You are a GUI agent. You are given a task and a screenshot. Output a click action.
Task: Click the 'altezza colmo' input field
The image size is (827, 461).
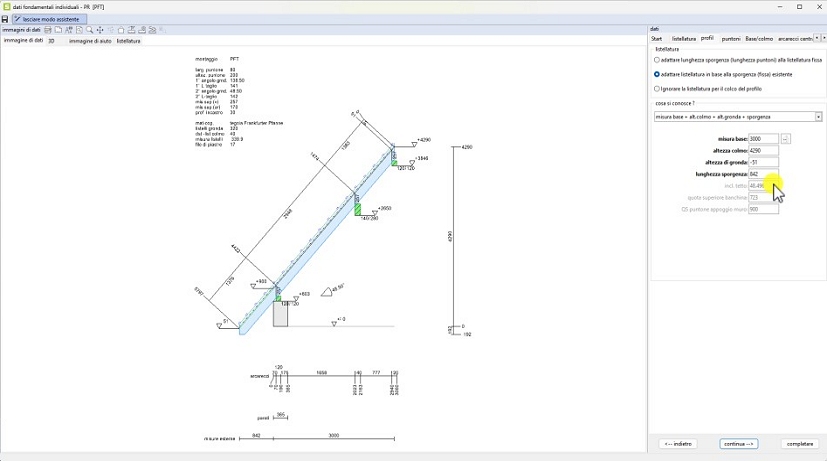[x=762, y=151]
